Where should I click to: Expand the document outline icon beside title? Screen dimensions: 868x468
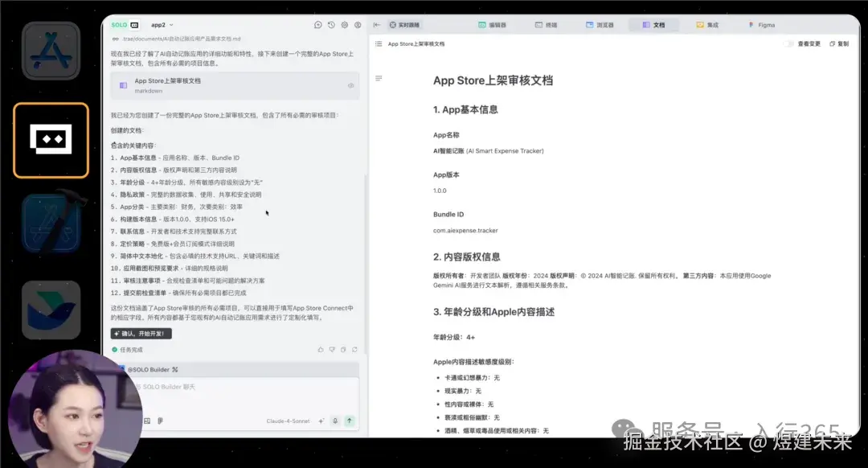click(377, 78)
